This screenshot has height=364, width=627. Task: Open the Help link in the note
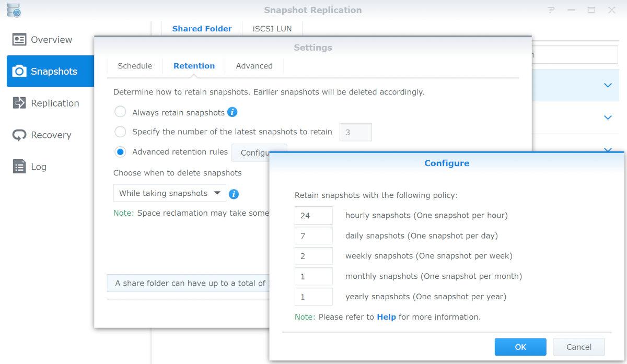(386, 317)
